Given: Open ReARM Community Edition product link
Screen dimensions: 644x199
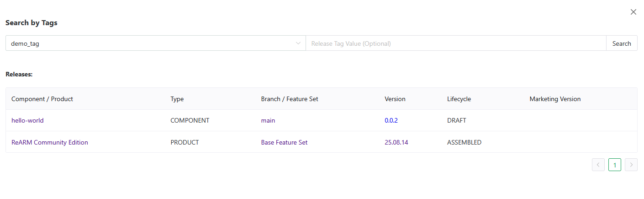Looking at the screenshot, I should point(50,142).
